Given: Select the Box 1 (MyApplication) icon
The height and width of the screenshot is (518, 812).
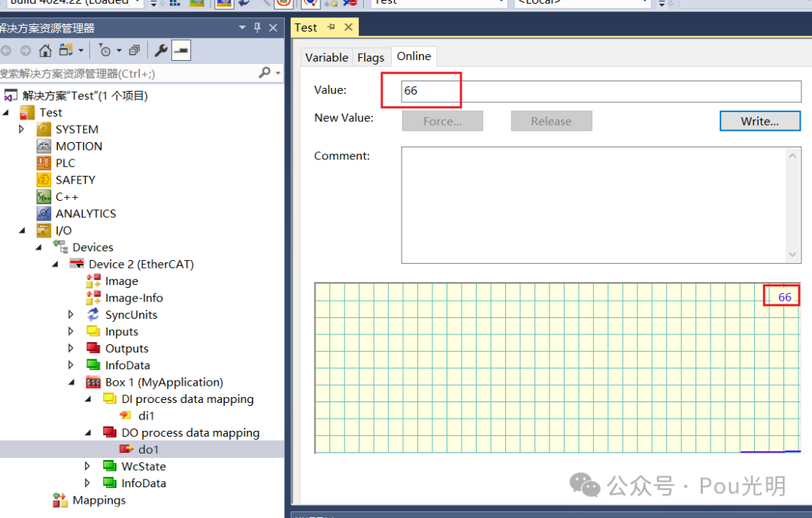Looking at the screenshot, I should click(93, 382).
